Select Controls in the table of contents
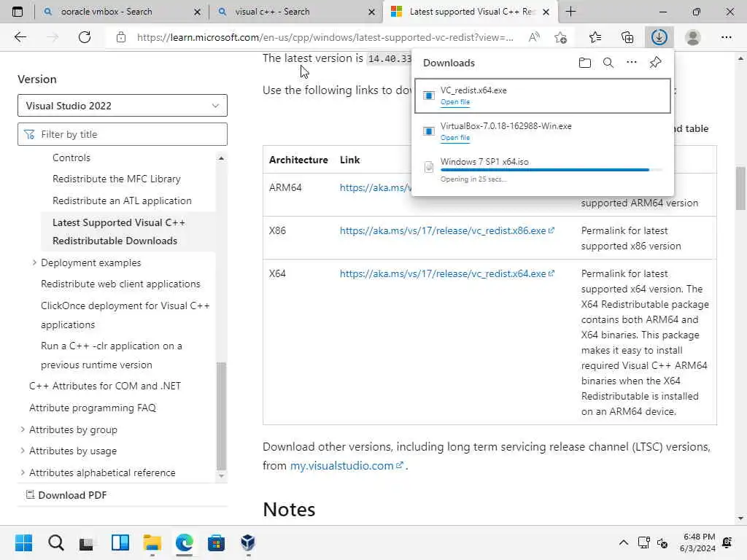This screenshot has height=560, width=747. pyautogui.click(x=71, y=157)
